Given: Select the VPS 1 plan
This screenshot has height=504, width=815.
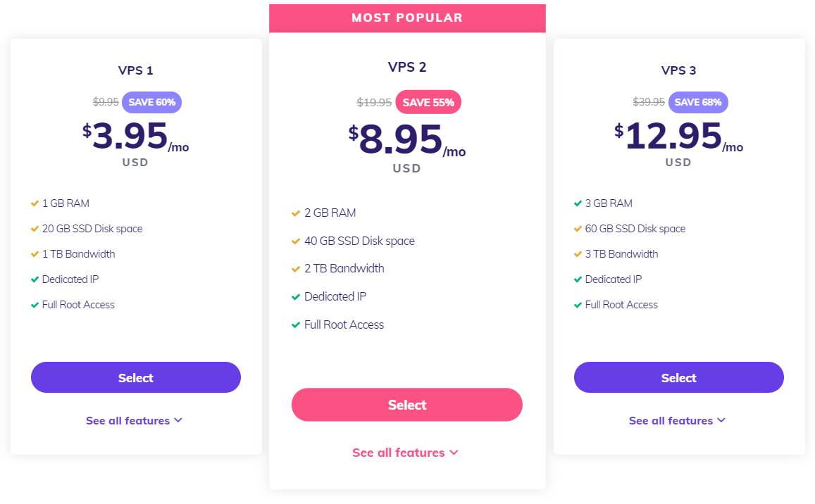Looking at the screenshot, I should pos(135,377).
